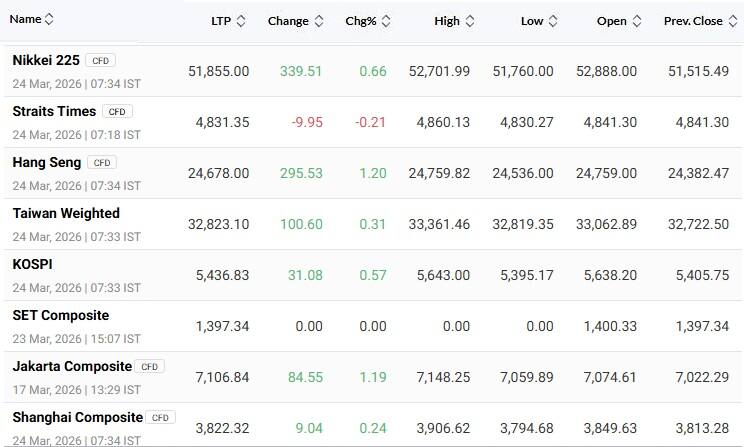
Task: Select Nikkei 225 LTP value 51,855.00
Action: click(219, 71)
